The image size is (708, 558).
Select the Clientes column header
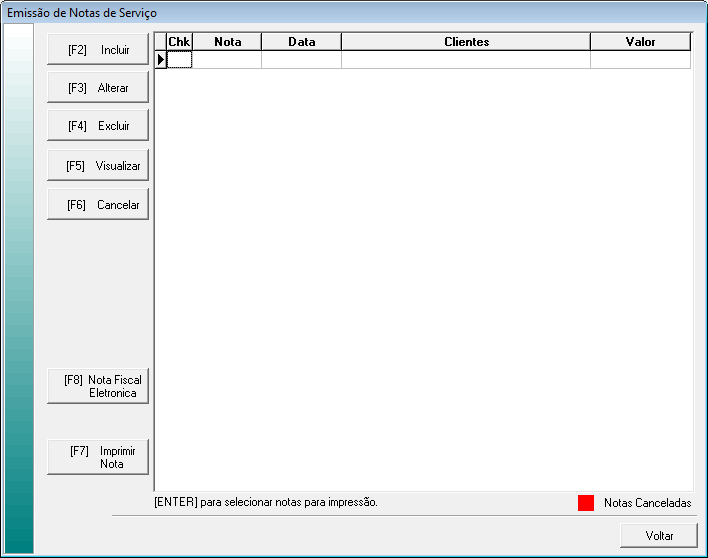(466, 42)
